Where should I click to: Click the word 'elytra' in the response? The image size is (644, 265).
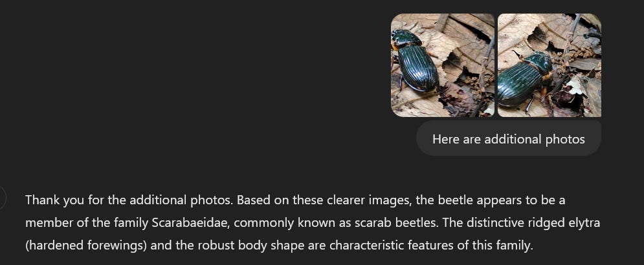pyautogui.click(x=585, y=223)
